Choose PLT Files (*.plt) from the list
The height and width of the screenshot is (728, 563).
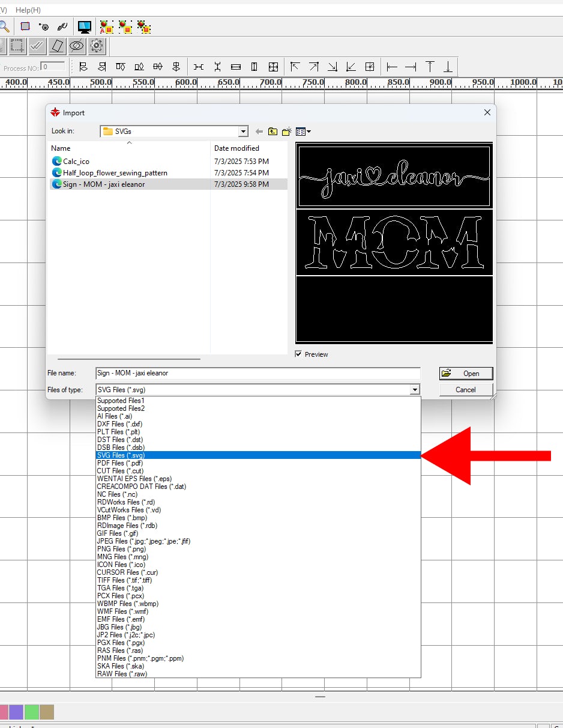click(258, 432)
